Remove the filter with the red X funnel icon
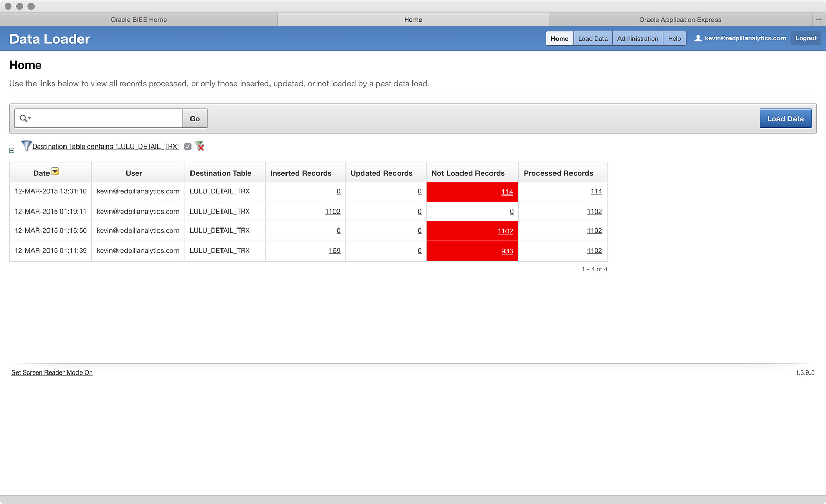 point(199,146)
